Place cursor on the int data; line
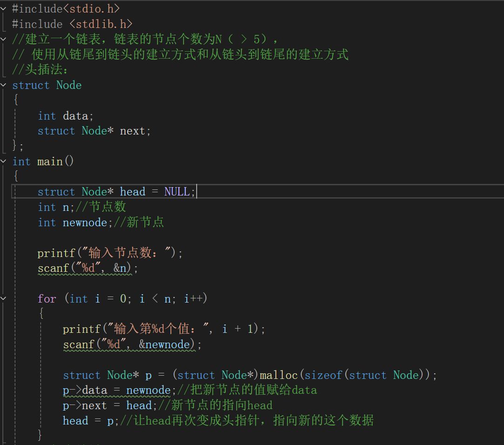The image size is (504, 445). click(x=66, y=115)
